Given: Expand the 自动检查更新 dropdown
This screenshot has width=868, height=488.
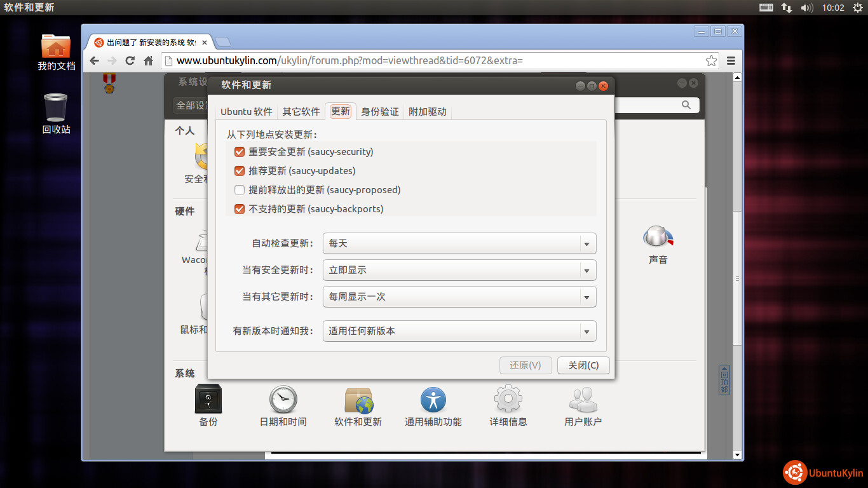Looking at the screenshot, I should click(459, 243).
